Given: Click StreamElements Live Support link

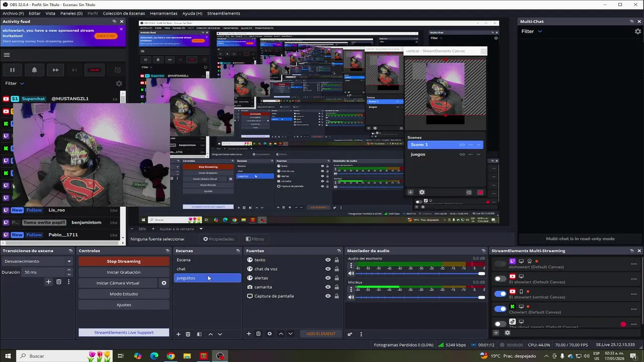Looking at the screenshot, I should click(x=124, y=332).
